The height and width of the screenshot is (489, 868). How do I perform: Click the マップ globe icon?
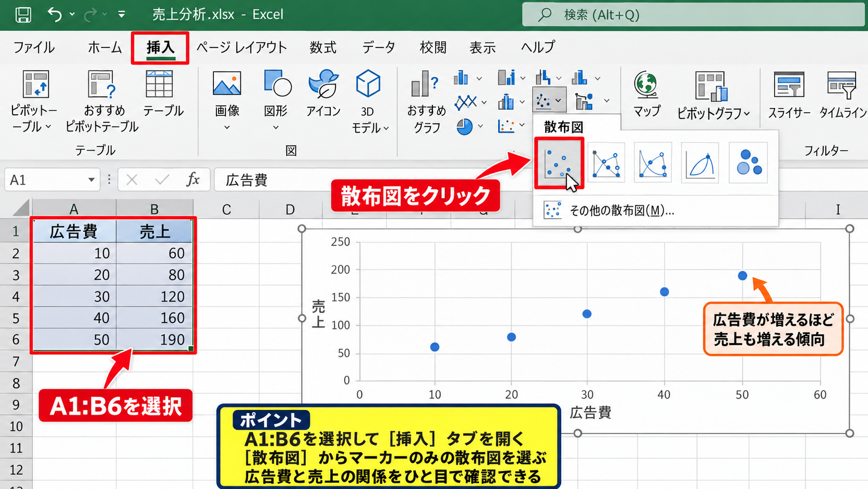point(646,85)
